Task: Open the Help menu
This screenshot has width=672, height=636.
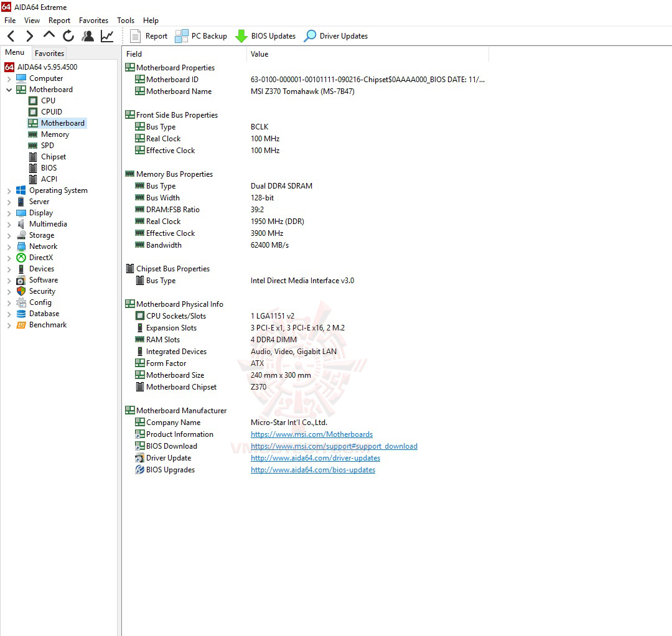Action: click(151, 20)
